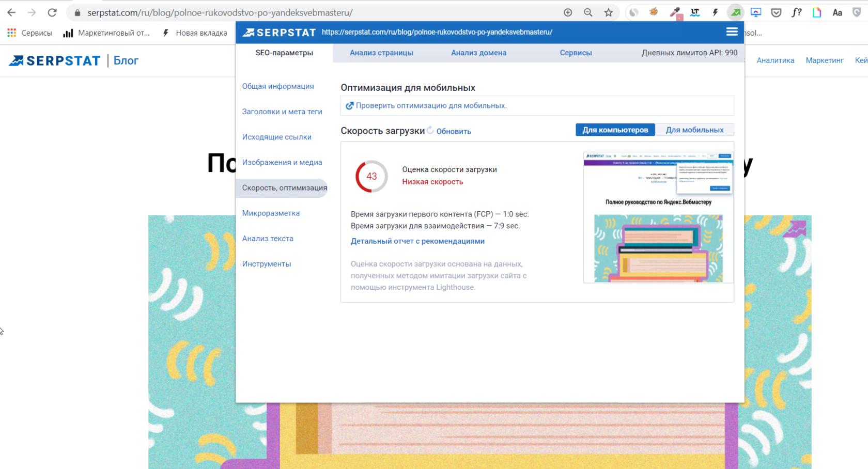The width and height of the screenshot is (868, 469).
Task: Open Детальный отчет с рекомендациями link
Action: (x=417, y=241)
